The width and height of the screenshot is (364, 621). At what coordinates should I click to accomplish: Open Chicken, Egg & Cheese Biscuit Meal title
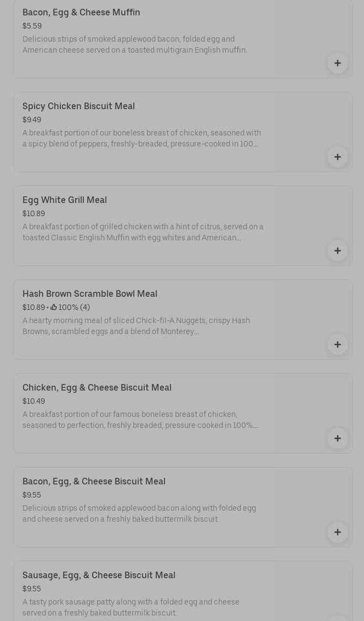[x=97, y=387]
